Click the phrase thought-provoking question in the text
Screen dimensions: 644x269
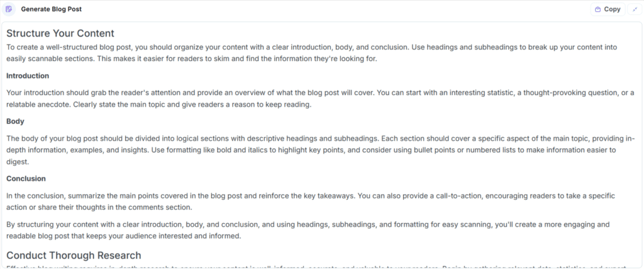pos(569,93)
